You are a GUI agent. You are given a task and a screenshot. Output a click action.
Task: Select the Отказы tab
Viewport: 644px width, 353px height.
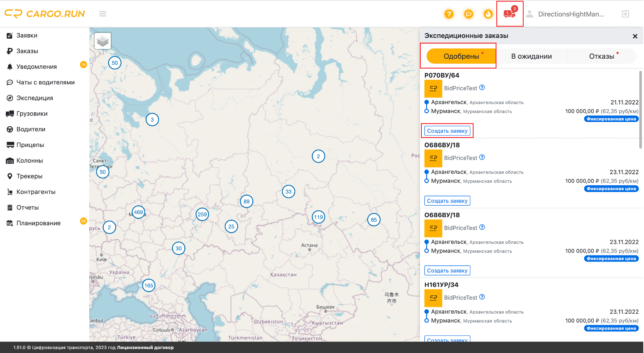coord(601,56)
